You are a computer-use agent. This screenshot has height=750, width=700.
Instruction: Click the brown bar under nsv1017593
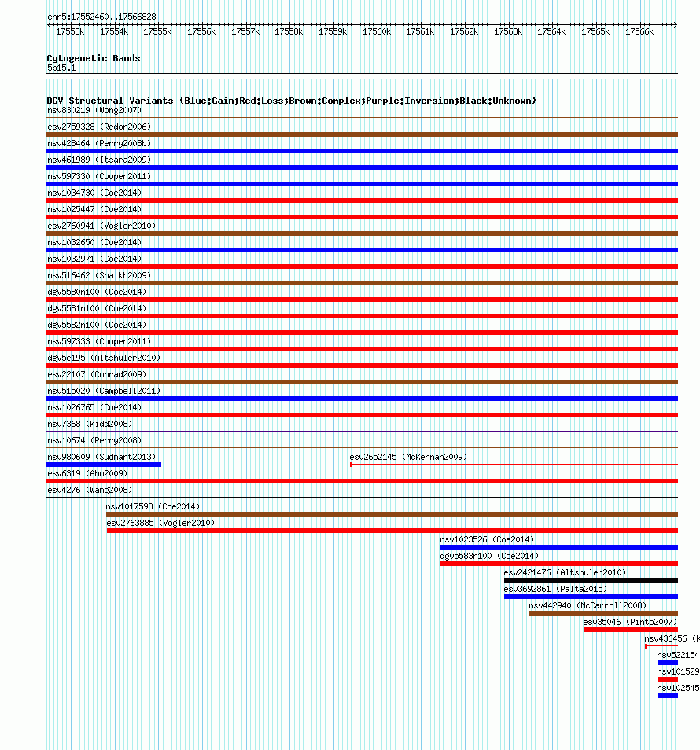tap(392, 514)
